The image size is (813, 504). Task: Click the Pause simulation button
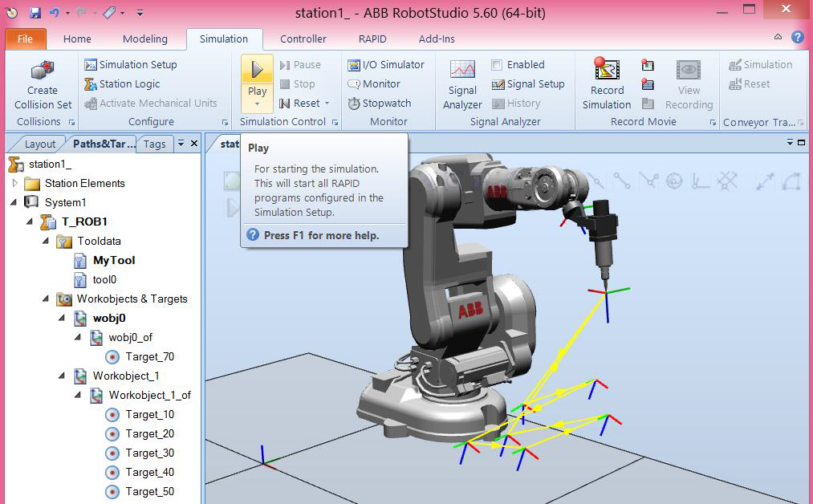tap(300, 65)
